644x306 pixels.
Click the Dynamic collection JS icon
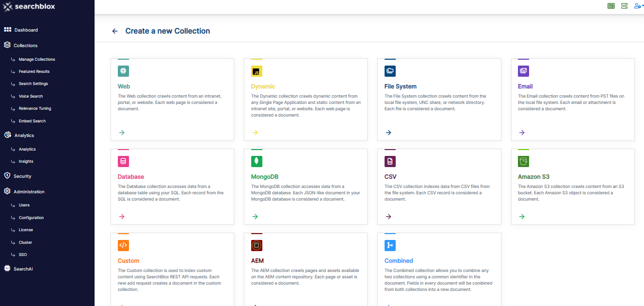[x=257, y=71]
